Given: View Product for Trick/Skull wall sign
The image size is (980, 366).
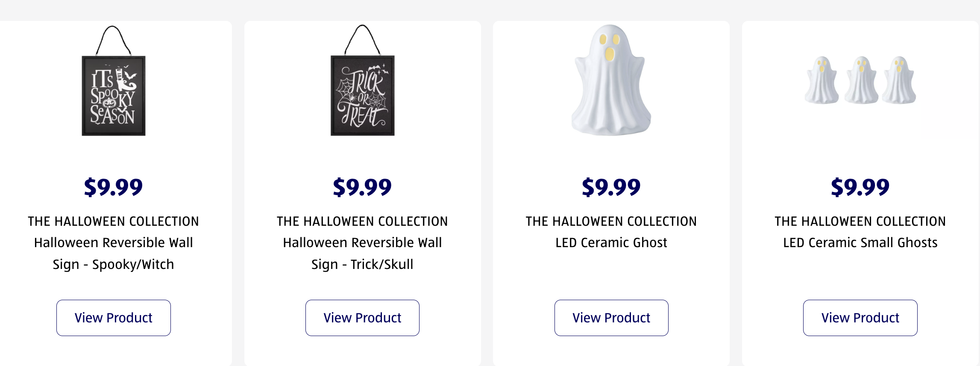Looking at the screenshot, I should click(x=362, y=318).
